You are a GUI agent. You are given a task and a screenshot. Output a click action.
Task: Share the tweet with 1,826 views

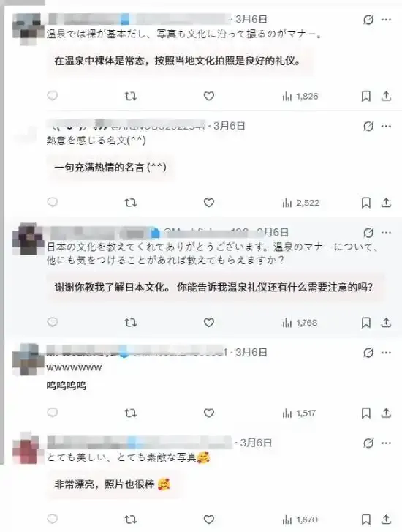[x=386, y=96]
